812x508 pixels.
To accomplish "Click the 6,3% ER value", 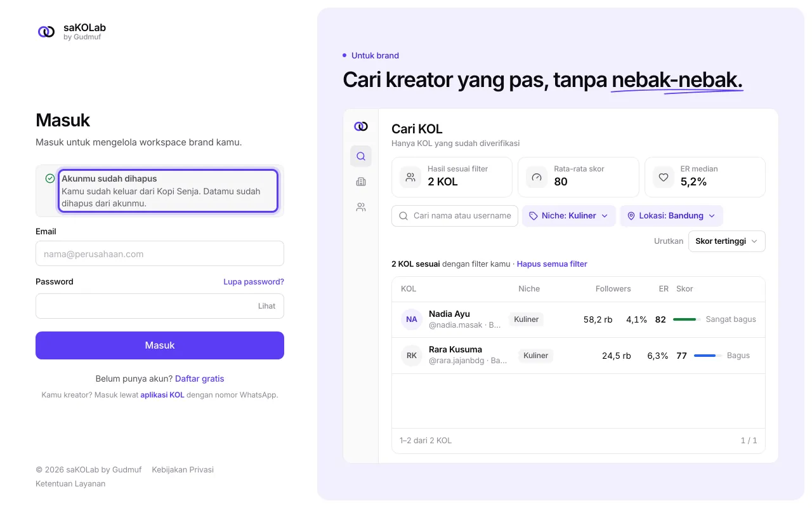I will pyautogui.click(x=658, y=356).
